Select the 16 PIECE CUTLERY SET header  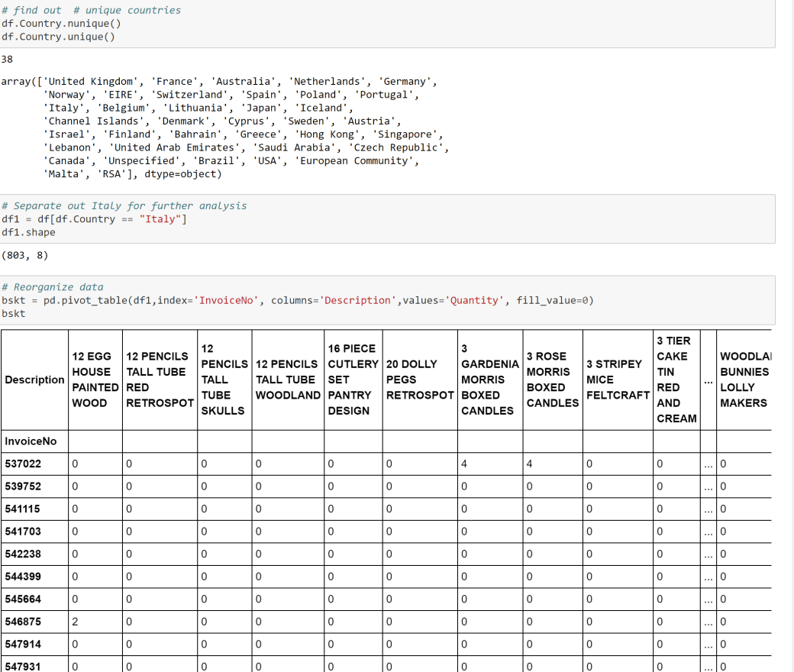tap(353, 380)
